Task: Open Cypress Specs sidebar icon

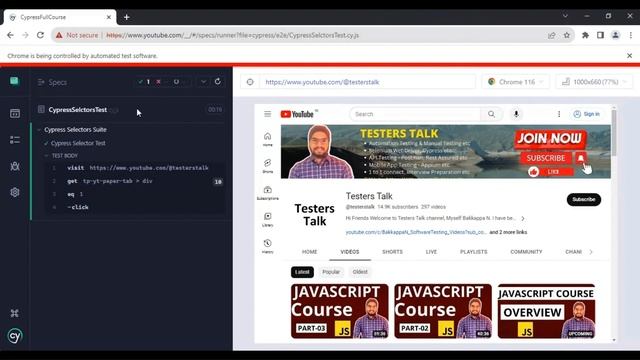Action: coord(15,113)
